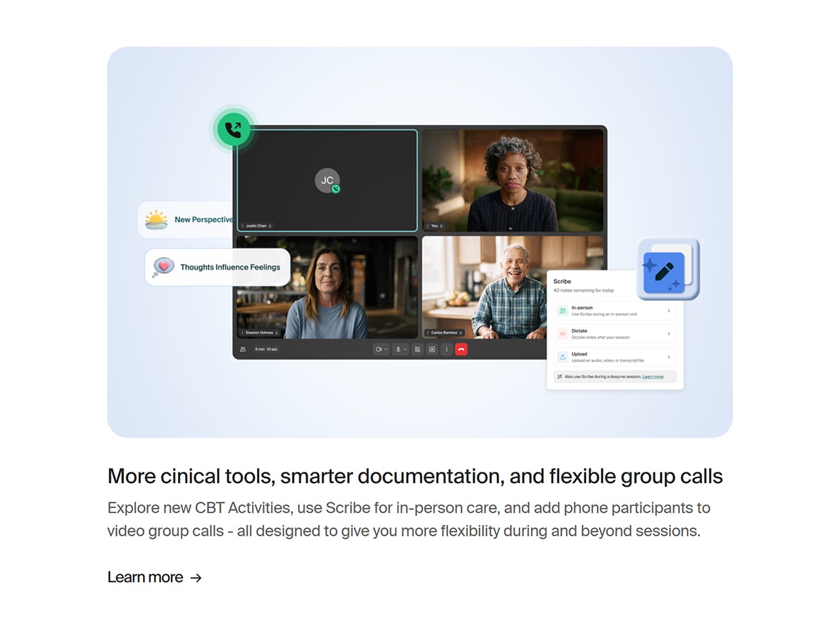Click the red end call button
Viewport: 840px width, 629px height.
click(x=461, y=349)
